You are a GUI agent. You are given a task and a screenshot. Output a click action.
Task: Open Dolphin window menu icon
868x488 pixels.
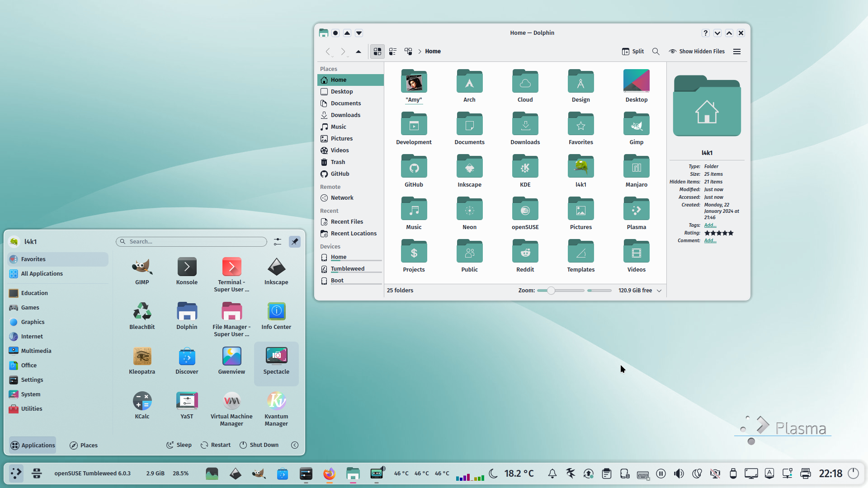point(323,33)
